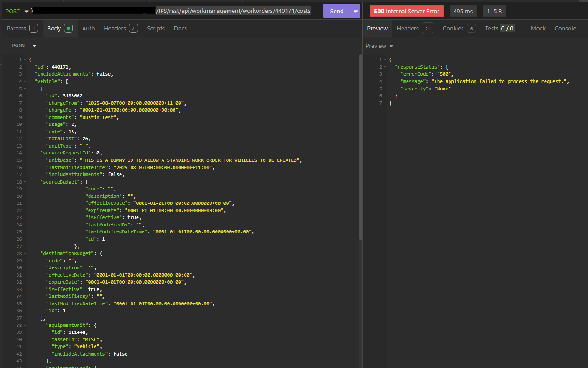Send the request
Image resolution: width=588 pixels, height=368 pixels.
click(337, 11)
